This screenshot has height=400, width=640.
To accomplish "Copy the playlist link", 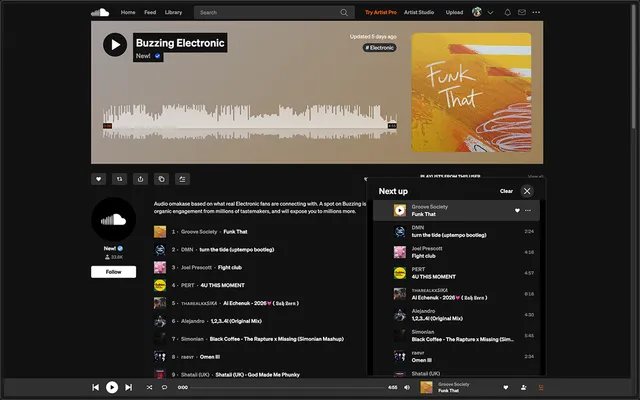I will pos(162,179).
